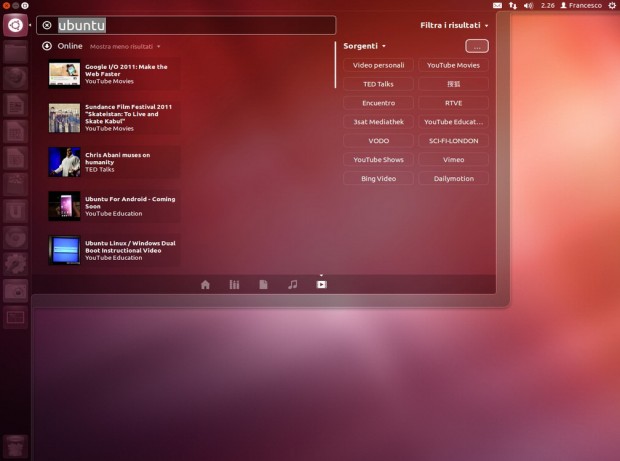Viewport: 620px width, 461px height.
Task: Open Ubuntu Software Center from launcher
Action: pos(15,185)
